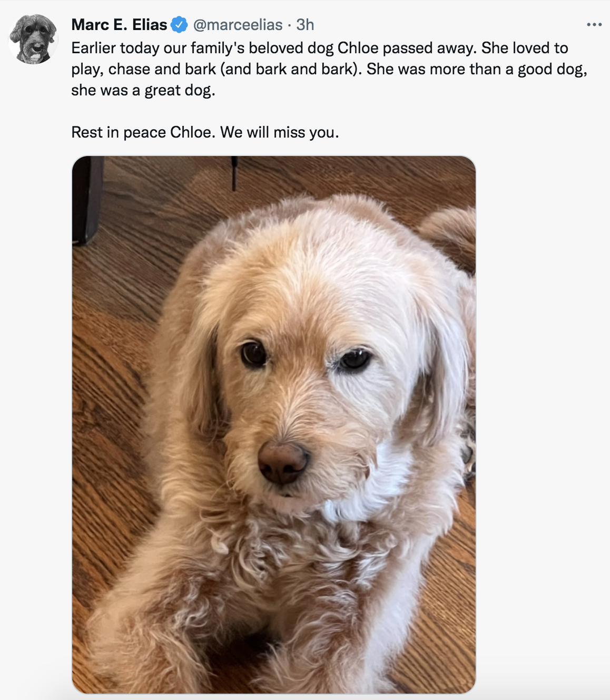The width and height of the screenshot is (610, 700).
Task: Click the line 'Rest in peace Chloe'
Action: coord(205,132)
